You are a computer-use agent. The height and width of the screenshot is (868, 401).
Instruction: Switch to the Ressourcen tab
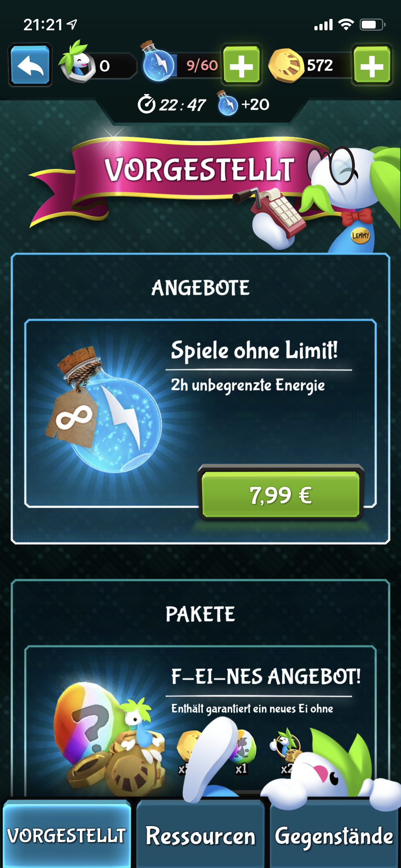tap(200, 835)
